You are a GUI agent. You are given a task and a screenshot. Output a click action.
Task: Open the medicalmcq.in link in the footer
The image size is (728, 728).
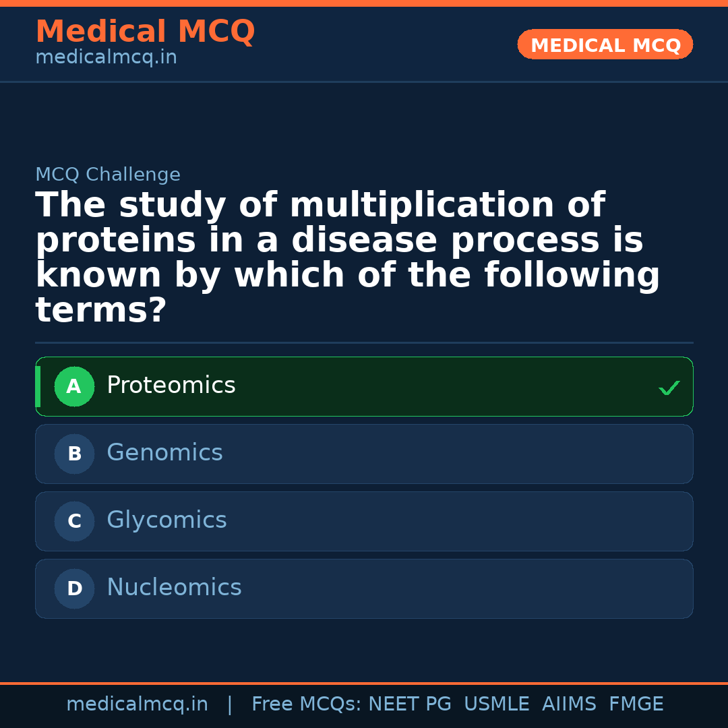(137, 704)
